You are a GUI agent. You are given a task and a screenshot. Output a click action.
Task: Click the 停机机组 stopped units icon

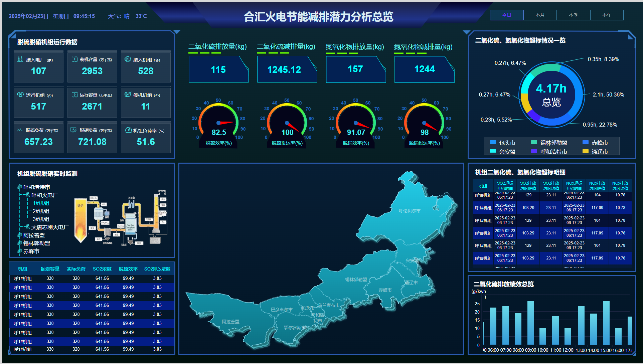point(128,95)
